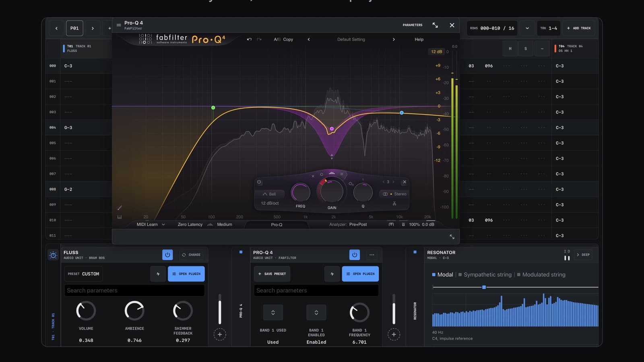Toggle the piano keyboard display icon
Screen dimensions: 644x362
coord(120,217)
